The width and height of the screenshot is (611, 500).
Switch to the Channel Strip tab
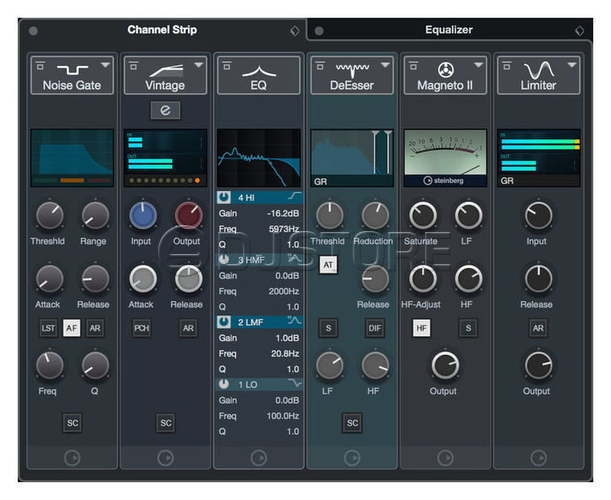[162, 30]
